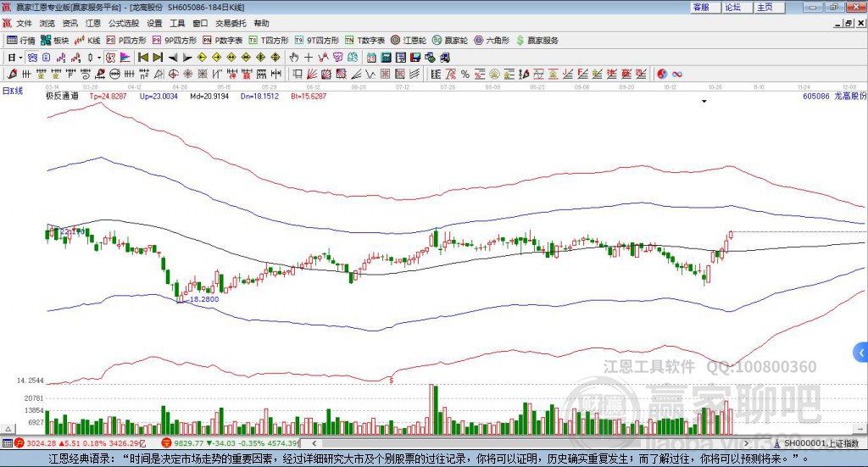Open the 板块 sector view
Screen dimensions: 868x467
tap(55, 41)
